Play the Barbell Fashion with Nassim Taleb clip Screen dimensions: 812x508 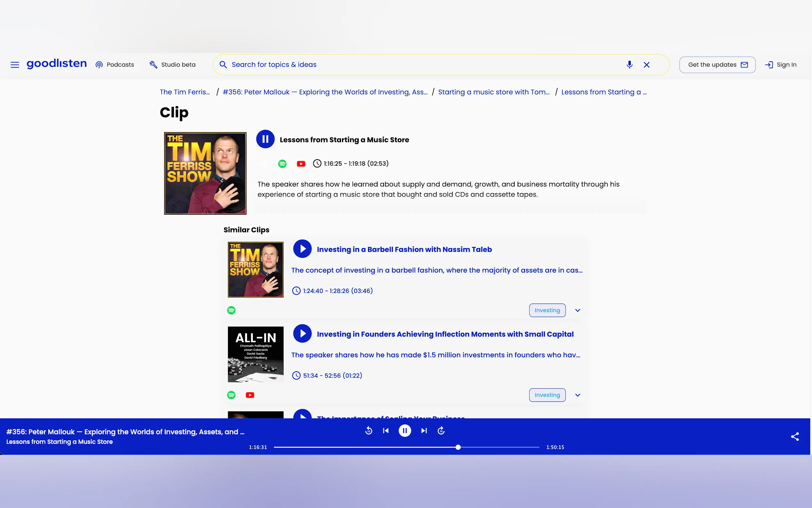[302, 249]
